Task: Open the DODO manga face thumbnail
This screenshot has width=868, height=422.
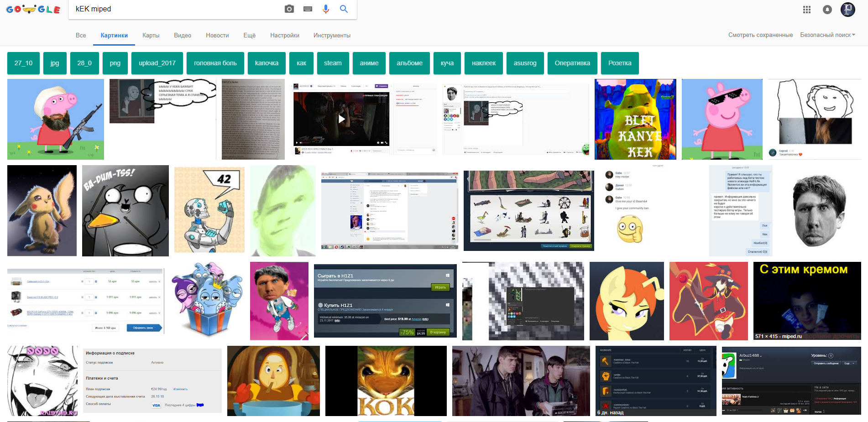Action: point(42,381)
